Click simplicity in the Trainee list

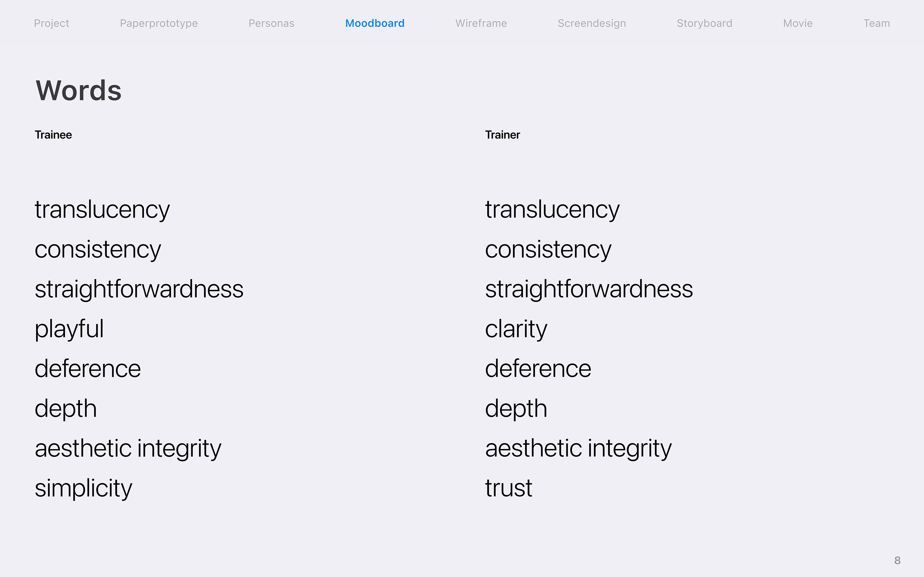pos(83,488)
